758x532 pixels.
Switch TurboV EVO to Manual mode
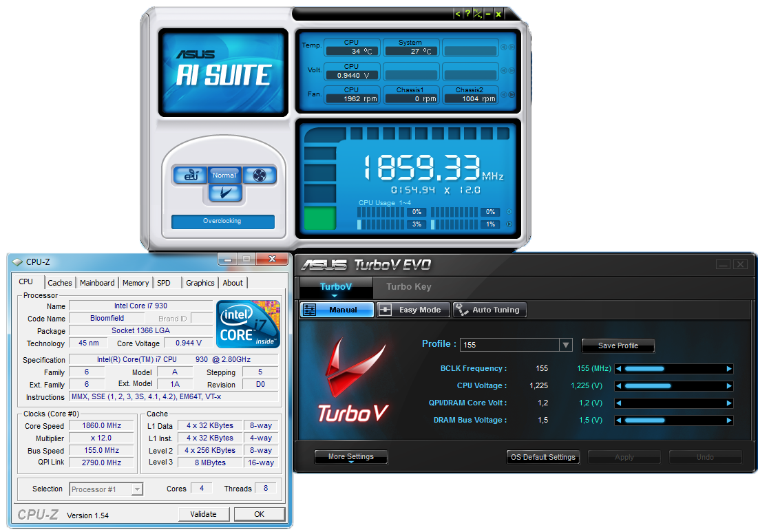pyautogui.click(x=337, y=310)
